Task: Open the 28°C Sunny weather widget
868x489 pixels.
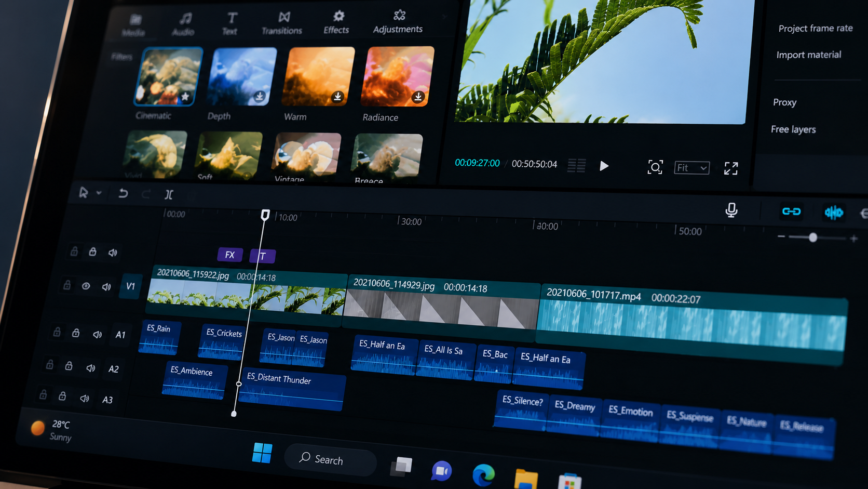Action: 52,430
